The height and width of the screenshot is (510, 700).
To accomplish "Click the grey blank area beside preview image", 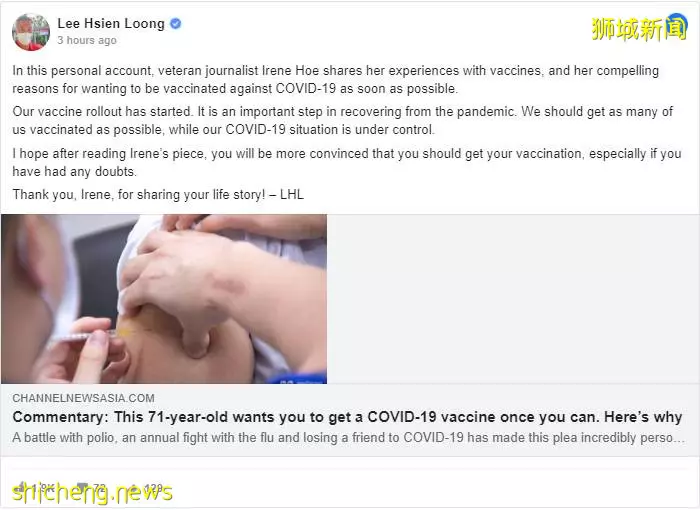I will pos(513,299).
